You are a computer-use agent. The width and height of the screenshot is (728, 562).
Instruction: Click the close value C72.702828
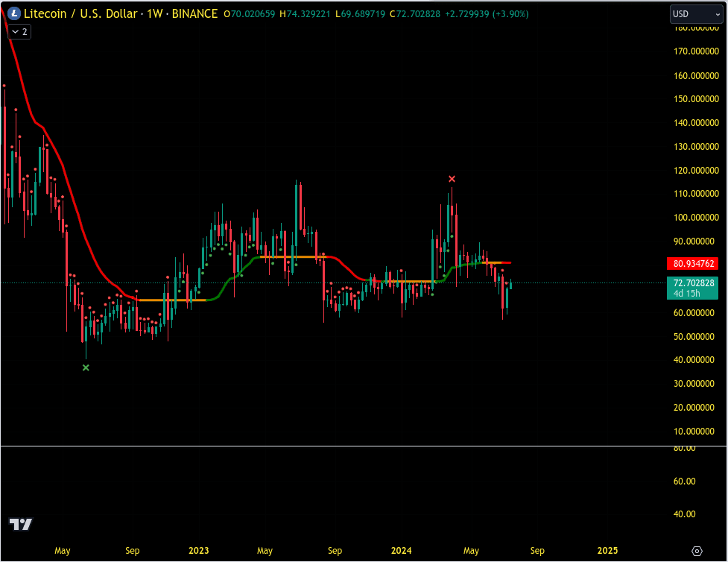[x=415, y=14]
